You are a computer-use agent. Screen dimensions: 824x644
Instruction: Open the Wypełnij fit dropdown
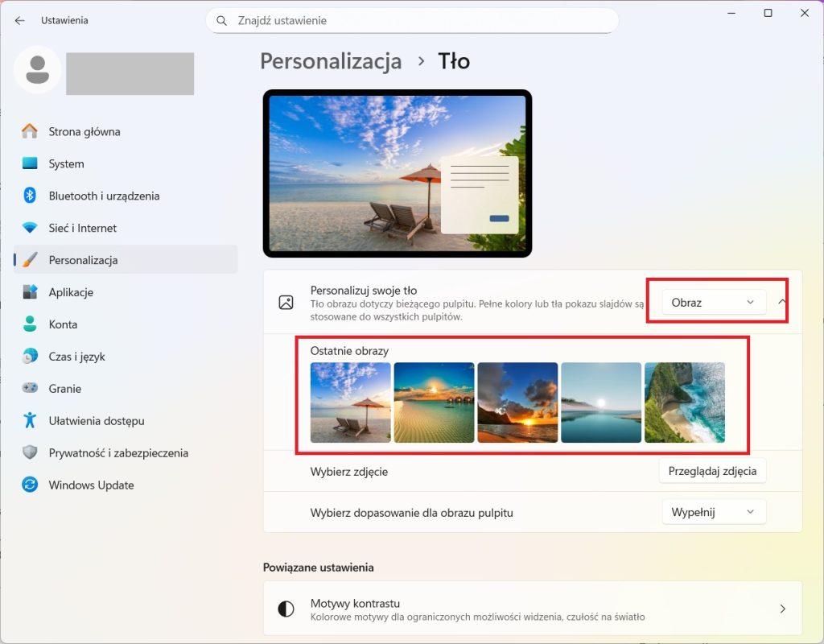(x=713, y=512)
